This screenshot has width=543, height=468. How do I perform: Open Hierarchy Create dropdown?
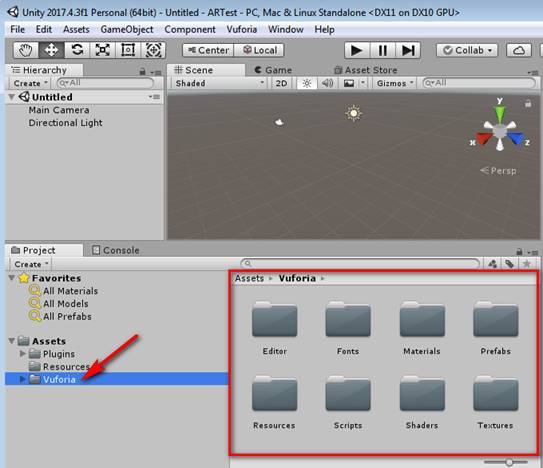(30, 83)
